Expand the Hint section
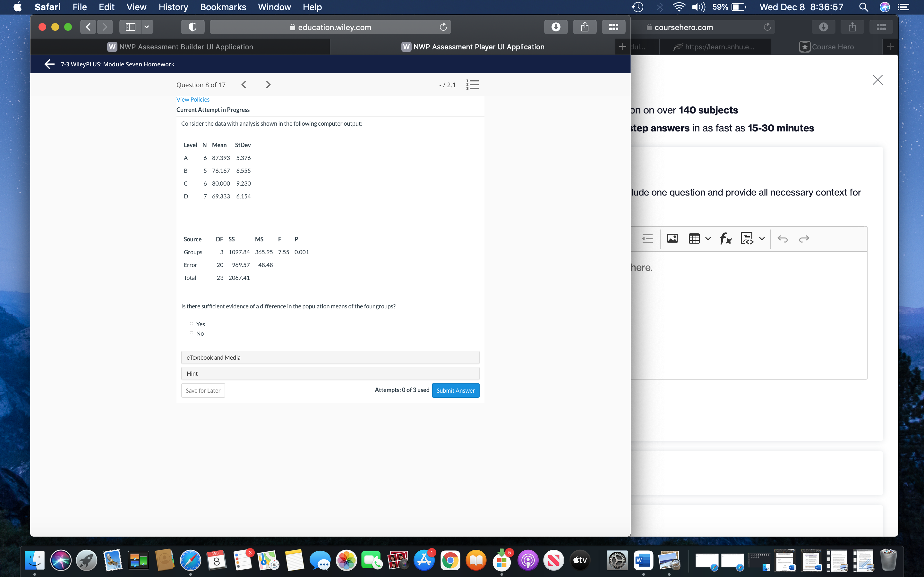The height and width of the screenshot is (577, 924). pyautogui.click(x=330, y=373)
